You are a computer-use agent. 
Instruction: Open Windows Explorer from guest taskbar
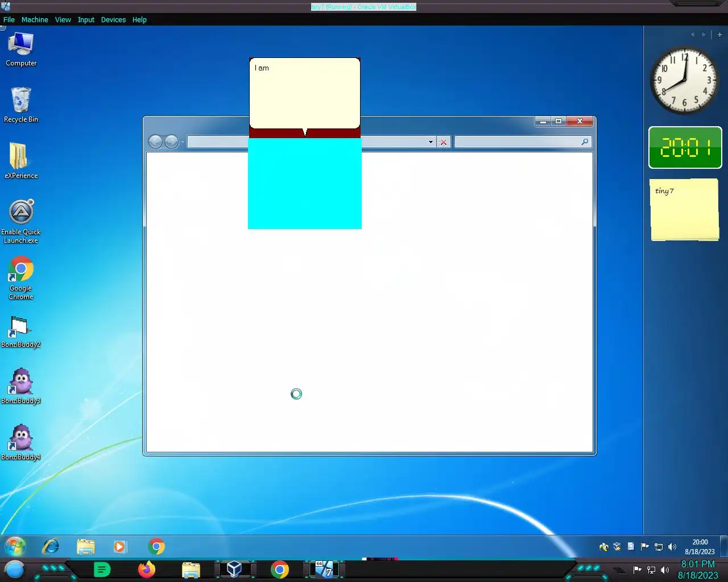pos(86,547)
